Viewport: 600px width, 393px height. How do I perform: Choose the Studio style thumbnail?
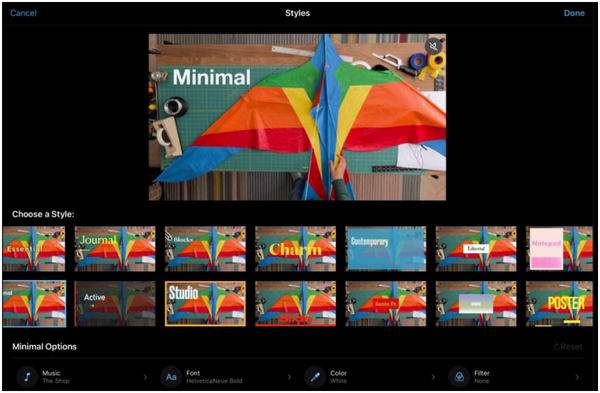pyautogui.click(x=205, y=304)
